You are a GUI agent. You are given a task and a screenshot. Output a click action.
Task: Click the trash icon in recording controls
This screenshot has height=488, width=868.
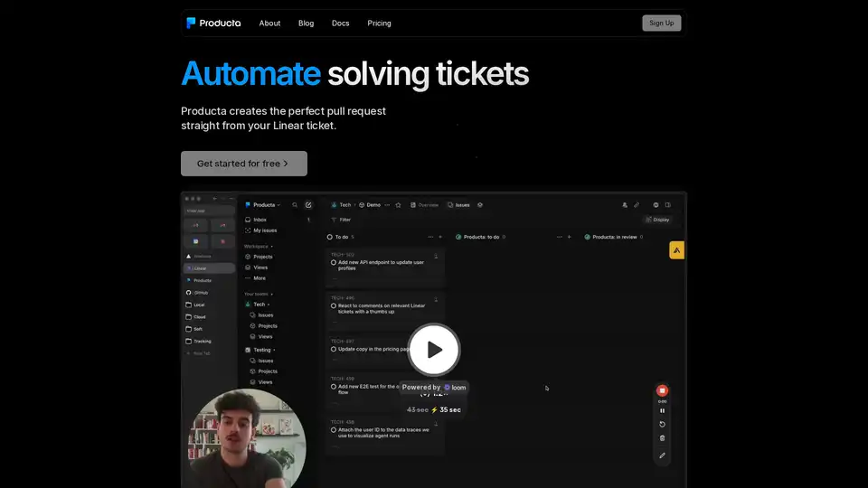(x=662, y=438)
